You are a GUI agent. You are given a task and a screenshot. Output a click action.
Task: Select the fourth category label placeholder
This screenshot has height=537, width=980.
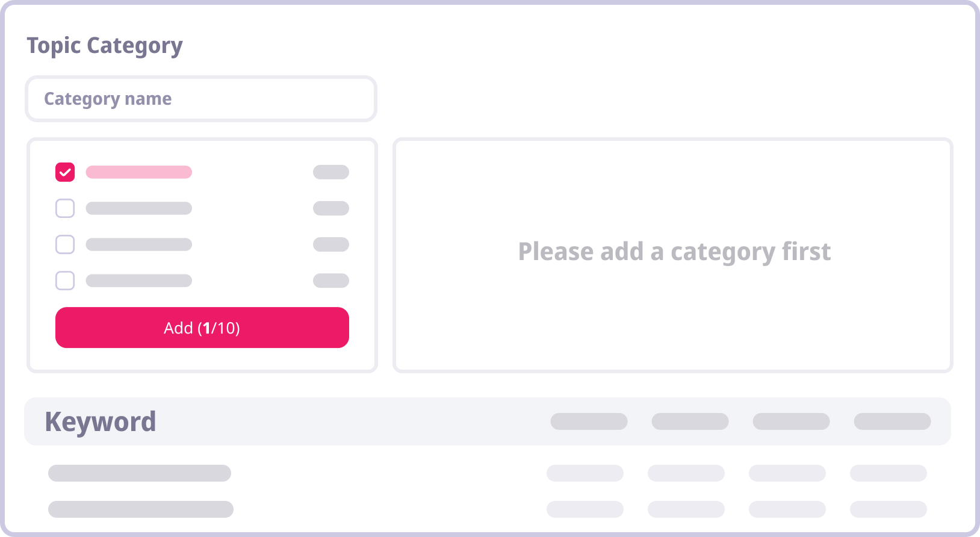[x=139, y=281]
